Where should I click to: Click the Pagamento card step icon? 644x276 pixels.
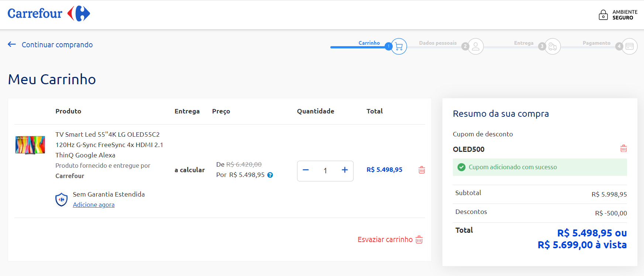click(x=630, y=47)
